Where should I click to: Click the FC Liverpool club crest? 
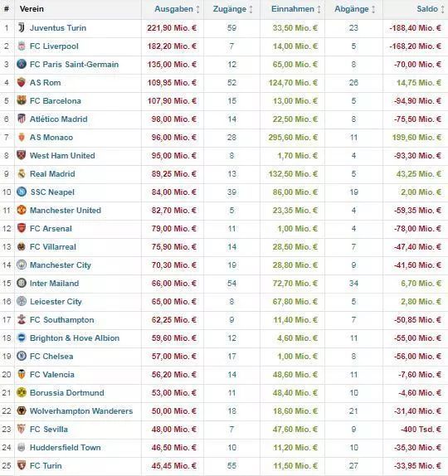point(22,46)
